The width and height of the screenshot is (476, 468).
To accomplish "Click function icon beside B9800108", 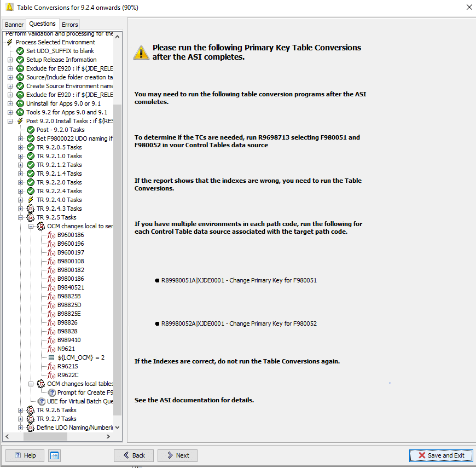I will coord(51,261).
